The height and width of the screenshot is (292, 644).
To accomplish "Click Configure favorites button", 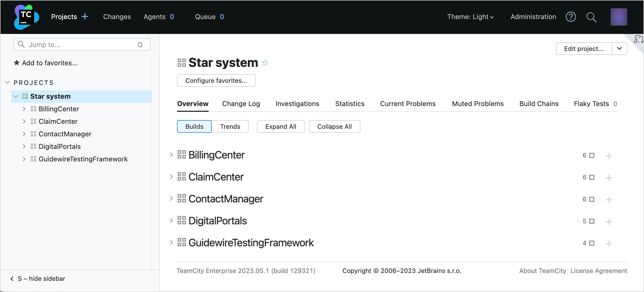I will pyautogui.click(x=216, y=80).
